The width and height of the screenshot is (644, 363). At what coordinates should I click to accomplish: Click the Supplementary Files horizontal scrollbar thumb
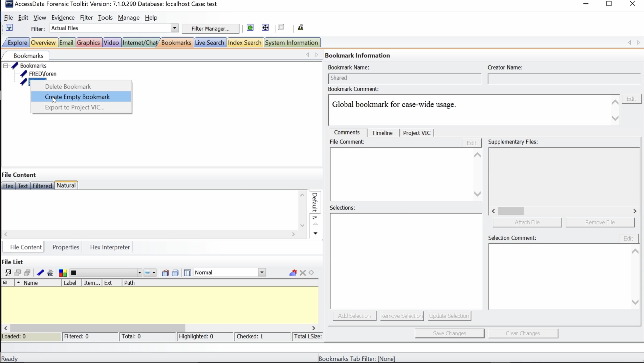[x=511, y=211]
